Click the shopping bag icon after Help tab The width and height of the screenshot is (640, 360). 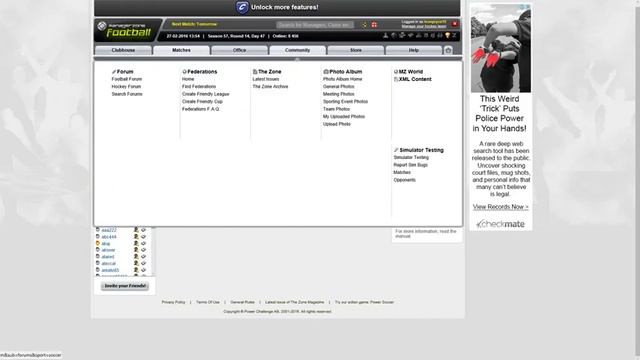click(448, 50)
